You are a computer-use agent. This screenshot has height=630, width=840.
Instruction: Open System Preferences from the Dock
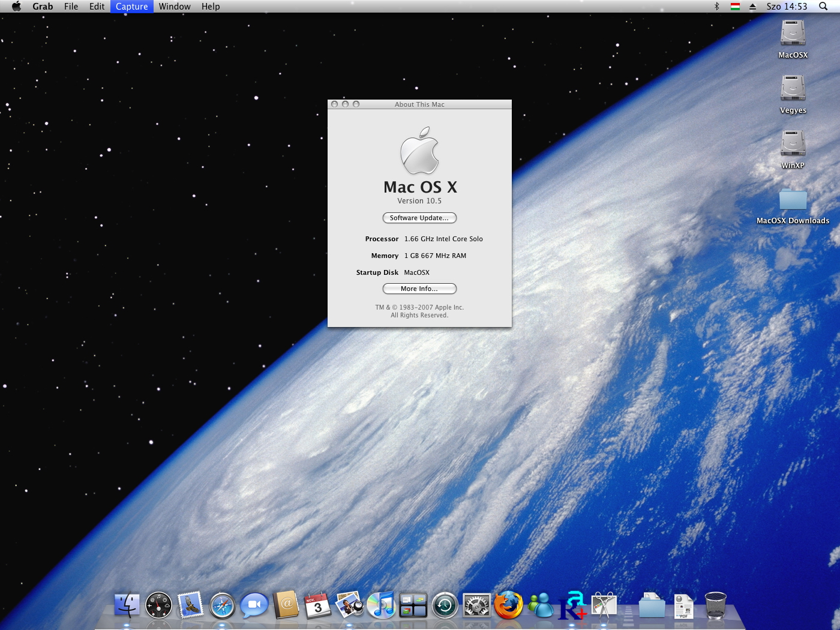coord(477,605)
